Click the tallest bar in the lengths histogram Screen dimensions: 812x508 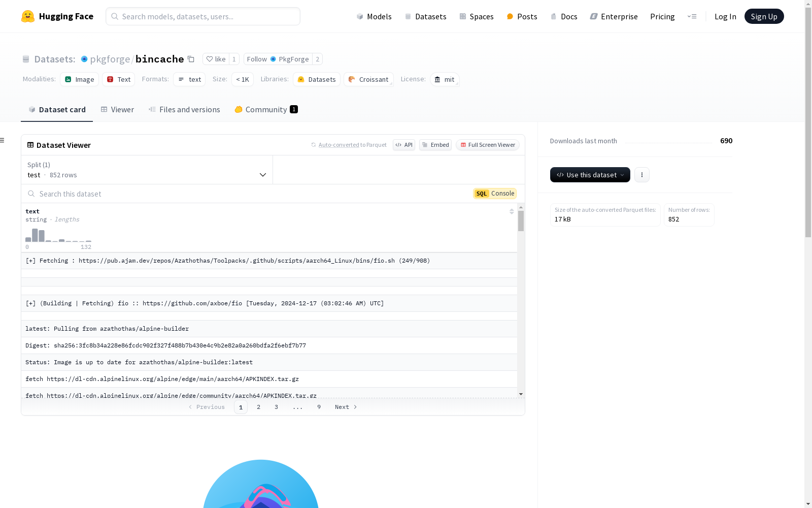[x=35, y=235]
